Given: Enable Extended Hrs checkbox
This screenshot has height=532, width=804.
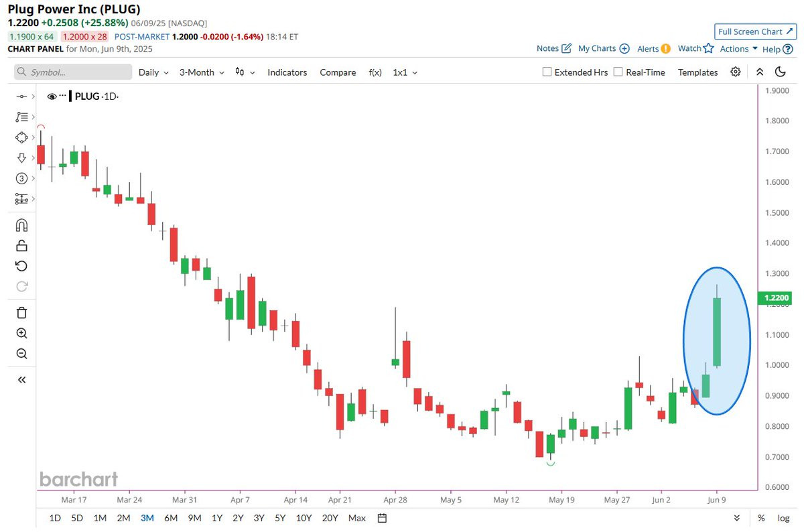Looking at the screenshot, I should coord(547,72).
